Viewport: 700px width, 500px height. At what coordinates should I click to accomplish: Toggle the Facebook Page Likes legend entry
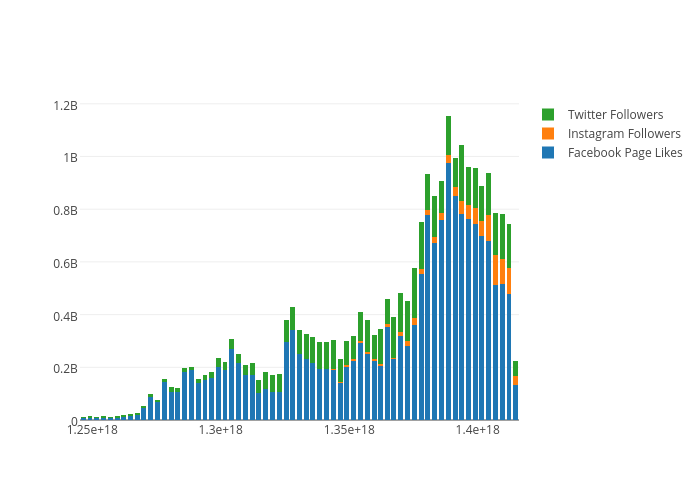click(x=625, y=153)
